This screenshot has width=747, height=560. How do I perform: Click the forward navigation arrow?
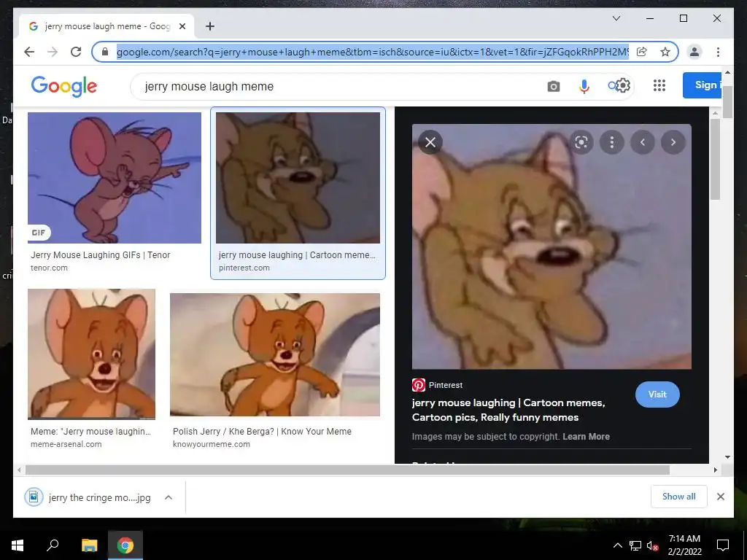[x=53, y=52]
